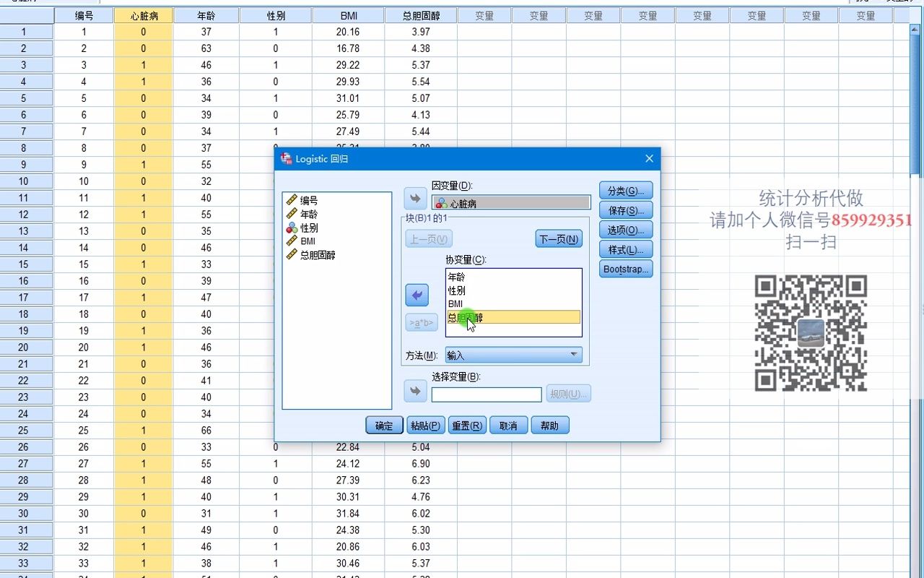Open the 分类 dialog button

[x=626, y=191]
